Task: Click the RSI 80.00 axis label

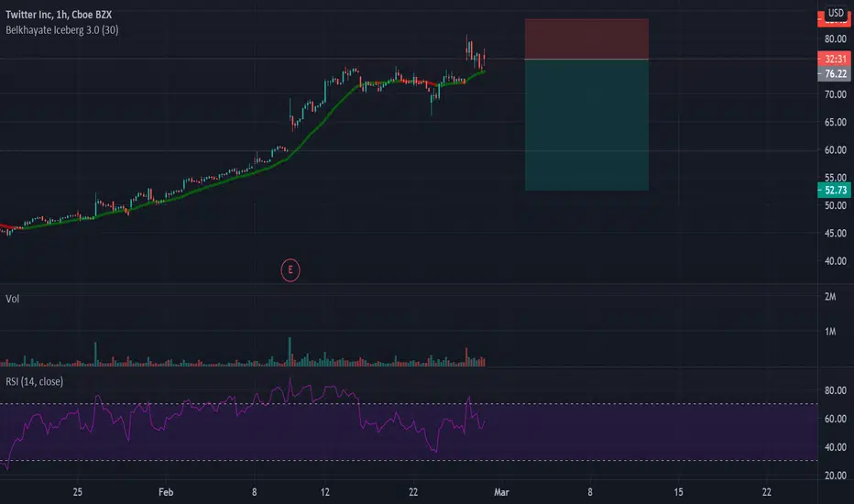Action: 836,390
